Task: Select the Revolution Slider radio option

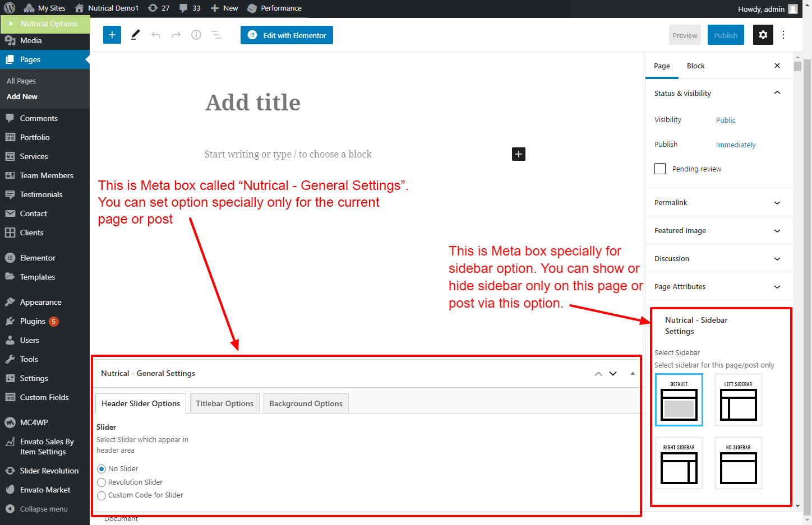Action: coord(101,482)
